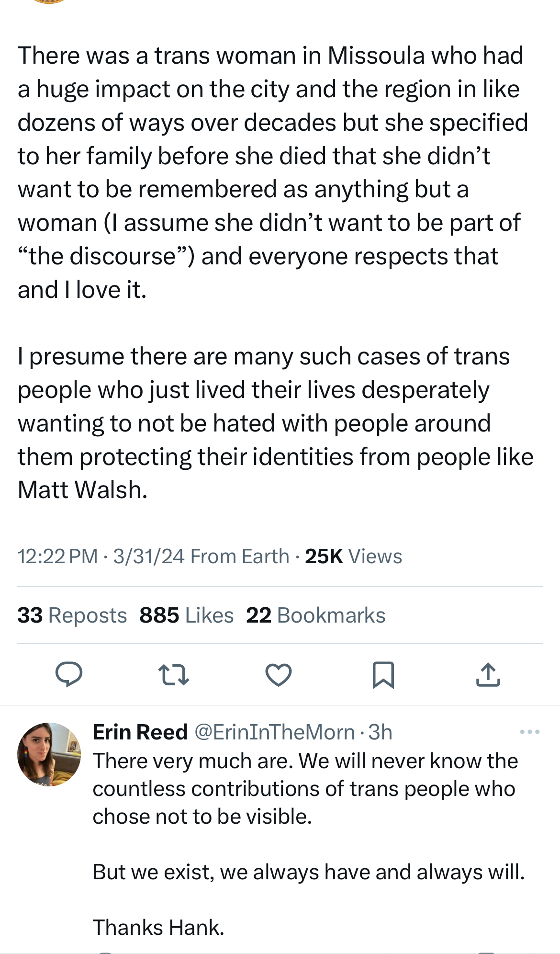The image size is (560, 954).
Task: View the 33 Reposts list
Action: pyautogui.click(x=72, y=615)
